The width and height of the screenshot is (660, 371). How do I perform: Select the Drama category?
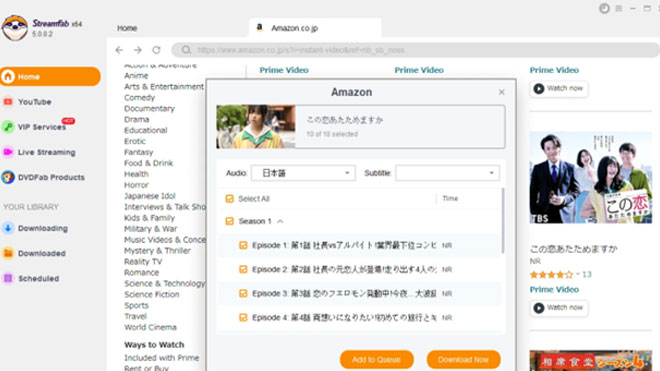tap(136, 120)
